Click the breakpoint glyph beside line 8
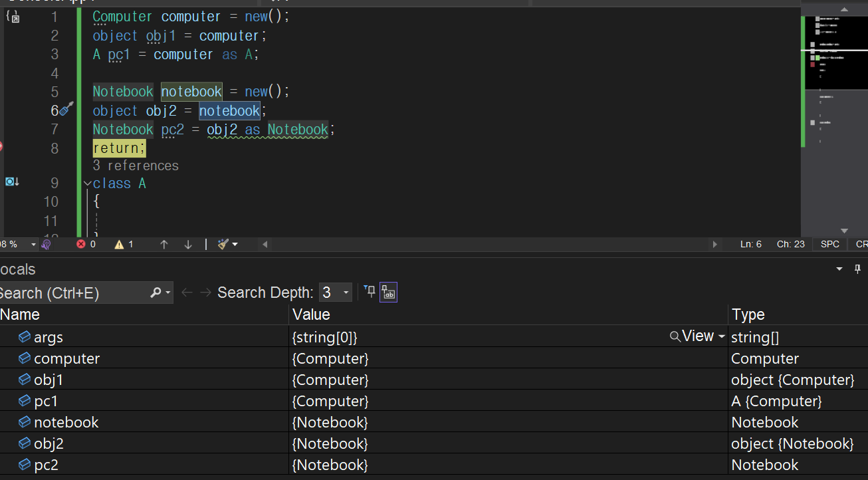Viewport: 868px width, 480px height. 1,146
